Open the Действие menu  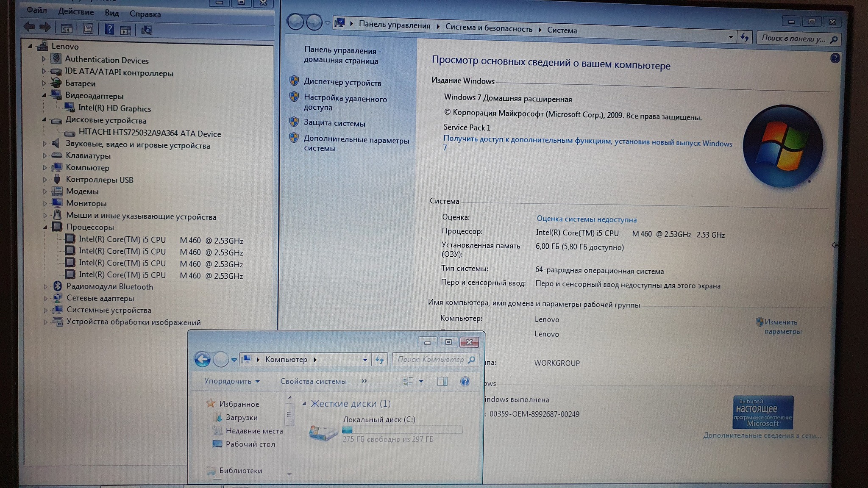point(76,11)
